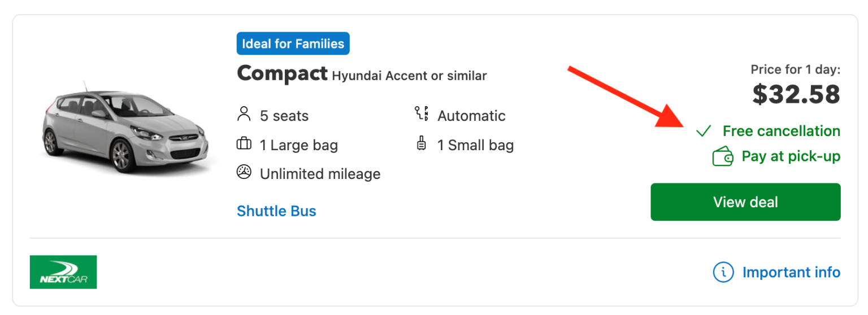The height and width of the screenshot is (315, 868).
Task: Click the Pay at pick-up text
Action: tap(791, 156)
